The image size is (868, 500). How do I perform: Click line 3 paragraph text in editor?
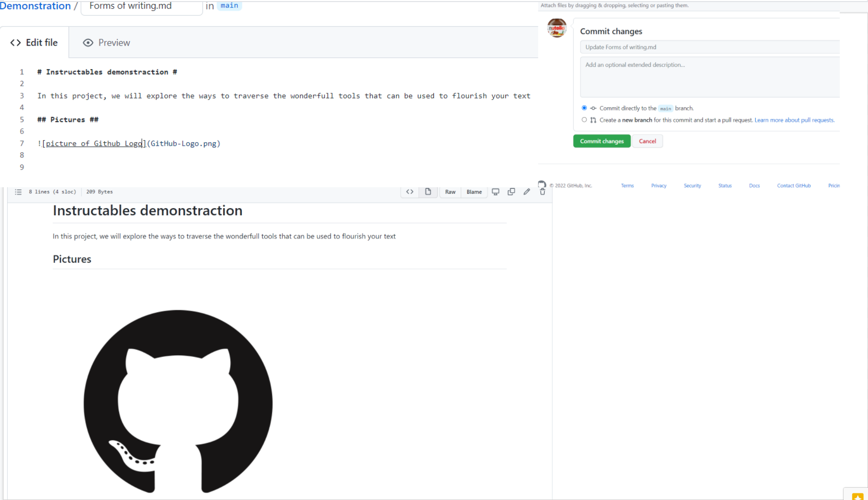click(x=284, y=96)
